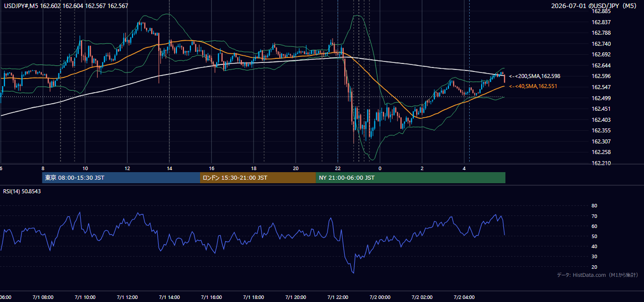The image size is (644, 302).
Task: Click hour label 8 on price chart axis
Action: pos(43,168)
